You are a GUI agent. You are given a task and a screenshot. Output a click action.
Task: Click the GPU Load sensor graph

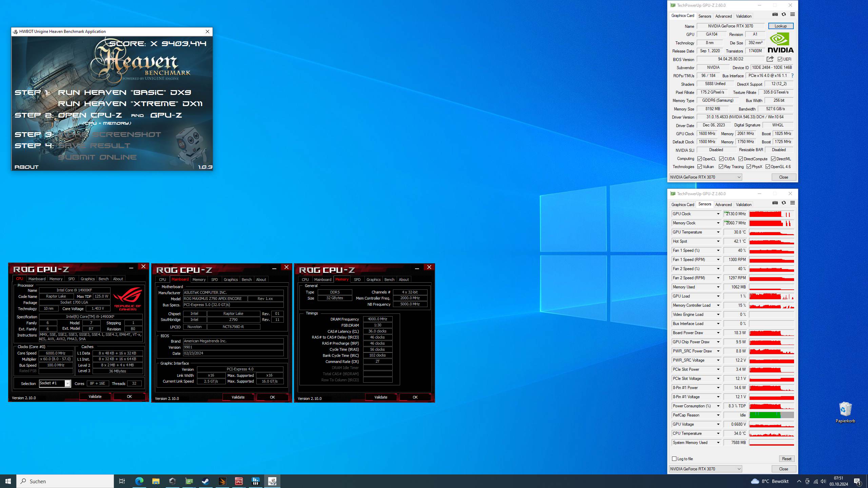click(x=771, y=296)
